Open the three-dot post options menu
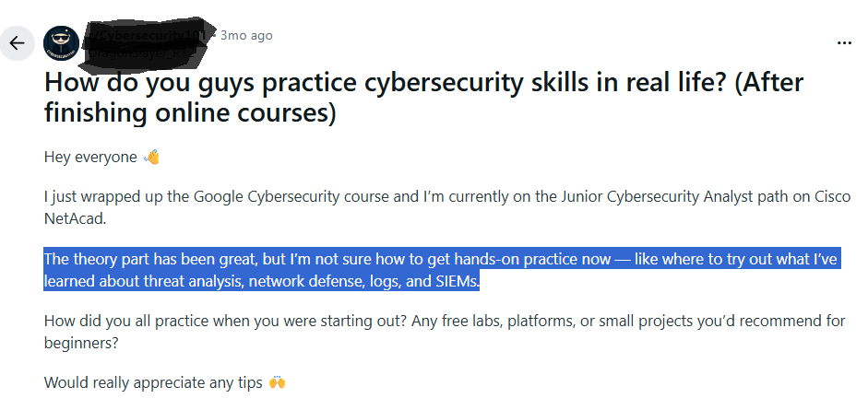The image size is (868, 410). (843, 42)
